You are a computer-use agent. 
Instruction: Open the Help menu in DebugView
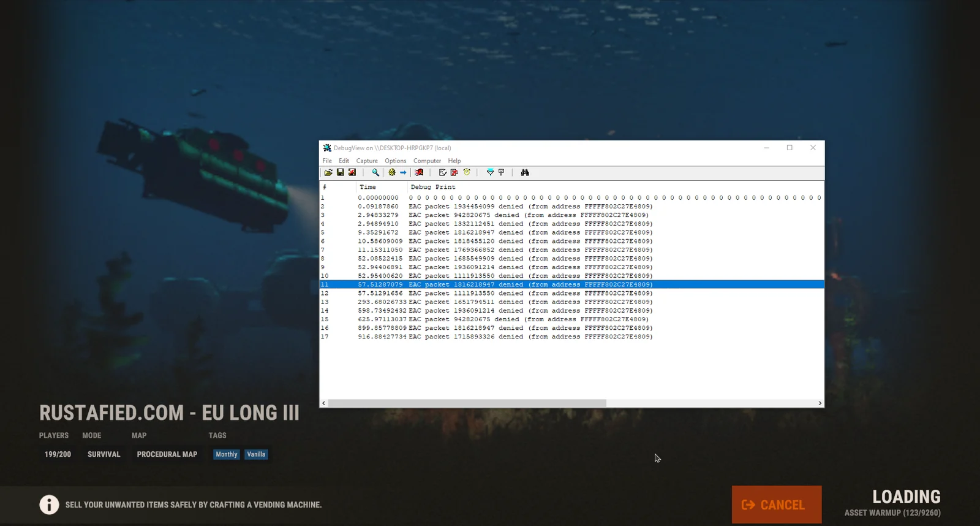pyautogui.click(x=454, y=161)
